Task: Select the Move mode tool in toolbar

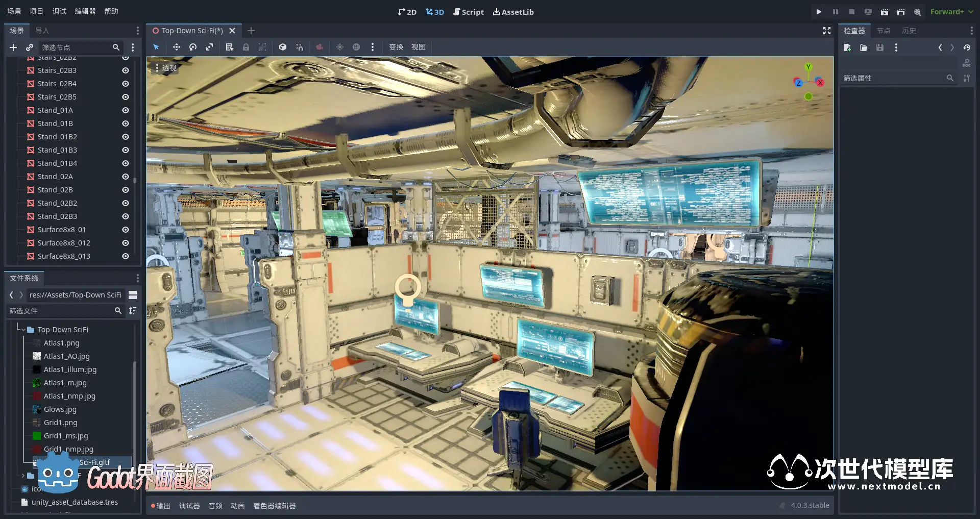Action: 176,47
